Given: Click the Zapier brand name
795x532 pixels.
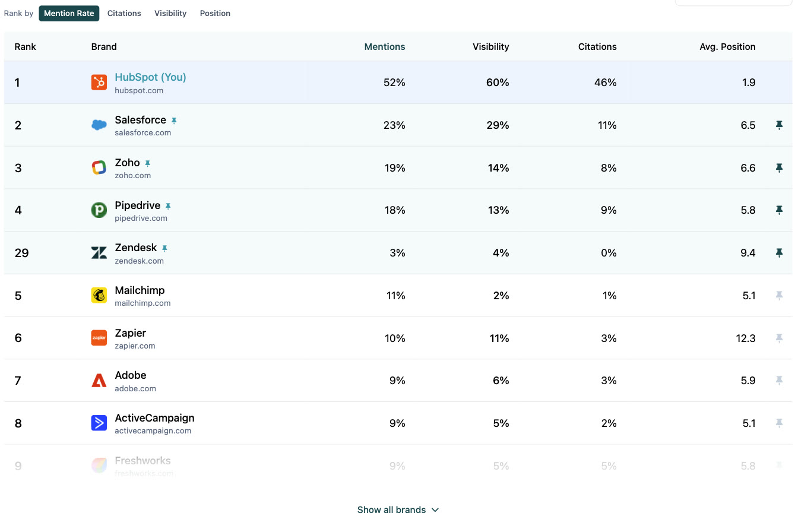Looking at the screenshot, I should pyautogui.click(x=131, y=333).
